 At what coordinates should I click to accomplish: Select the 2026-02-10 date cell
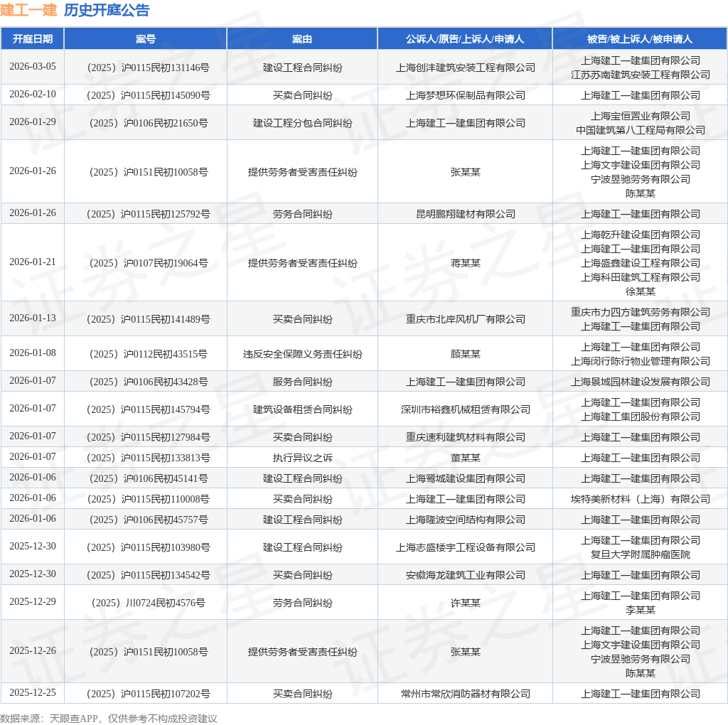coord(33,95)
